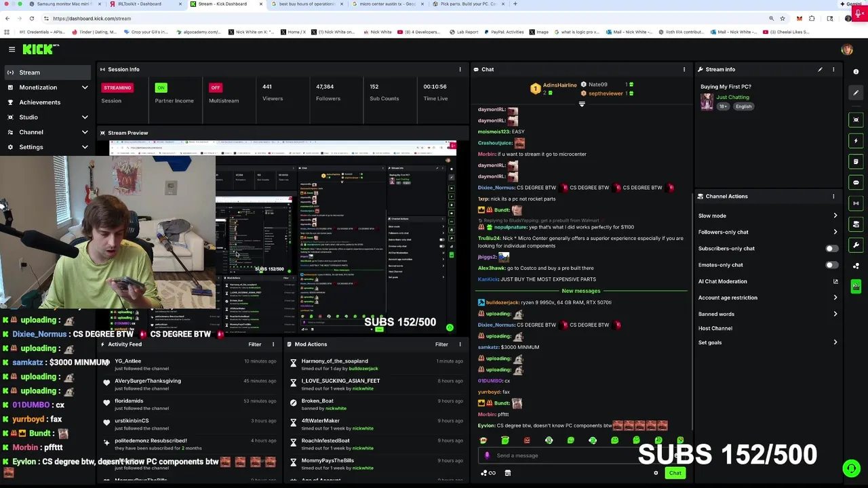Screen dimensions: 868x488
Task: Click the STREAMING session status badge
Action: coord(117,87)
